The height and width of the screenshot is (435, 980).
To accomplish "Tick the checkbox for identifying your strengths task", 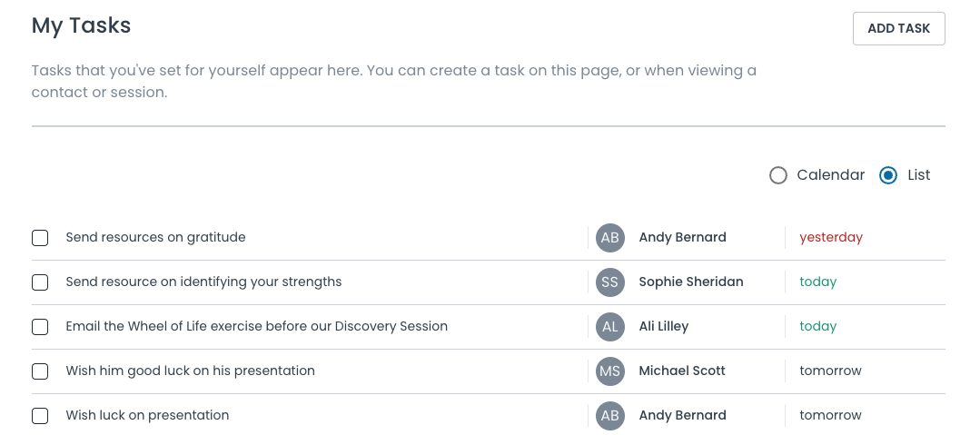I will 40,282.
